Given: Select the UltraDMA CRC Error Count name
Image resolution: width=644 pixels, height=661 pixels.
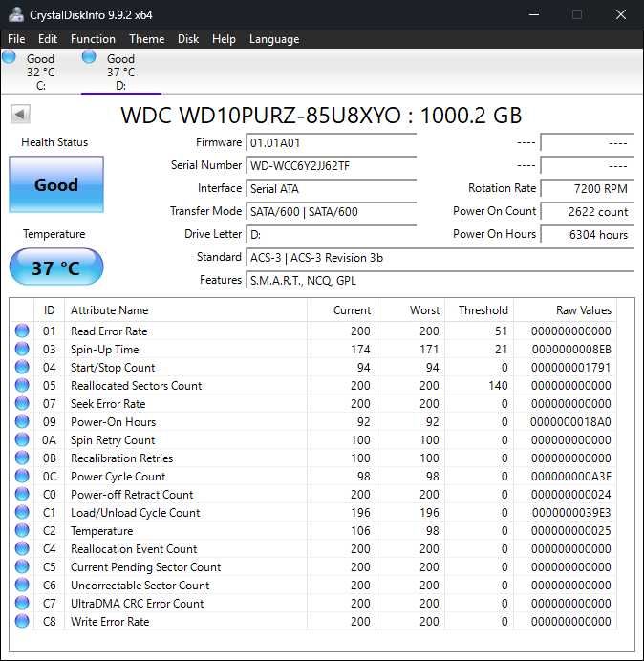Looking at the screenshot, I should click(137, 604).
